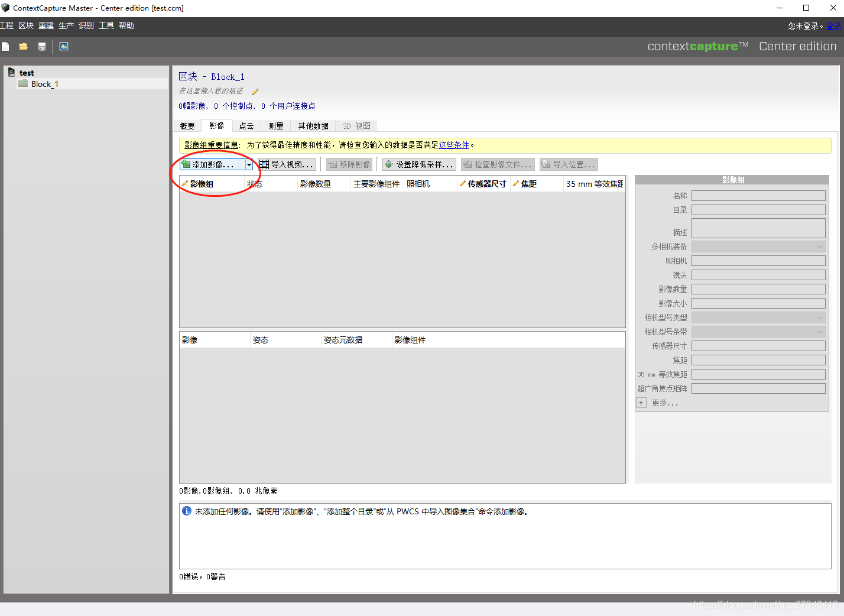Viewport: 844px width, 616px height.
Task: Open the job queue monitor icon
Action: point(64,47)
